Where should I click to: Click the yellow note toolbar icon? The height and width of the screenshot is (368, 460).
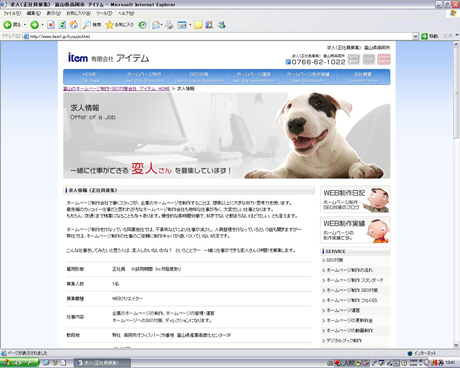(x=198, y=25)
